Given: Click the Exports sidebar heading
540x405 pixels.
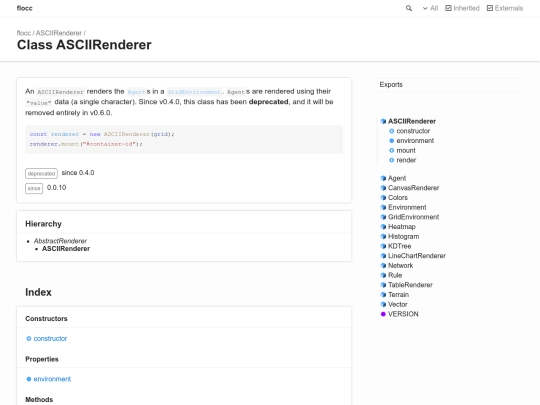Looking at the screenshot, I should 391,85.
